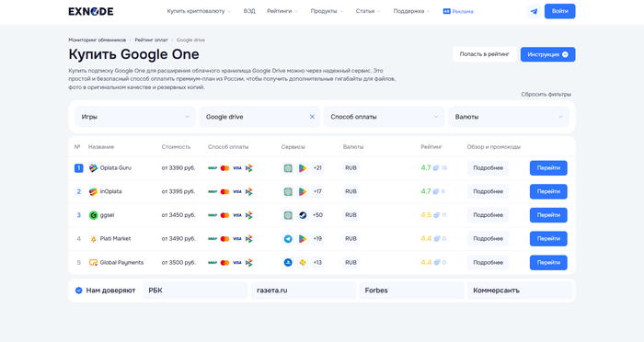This screenshot has height=342, width=644.
Task: Click Подробнее for Plati Market
Action: (488, 239)
